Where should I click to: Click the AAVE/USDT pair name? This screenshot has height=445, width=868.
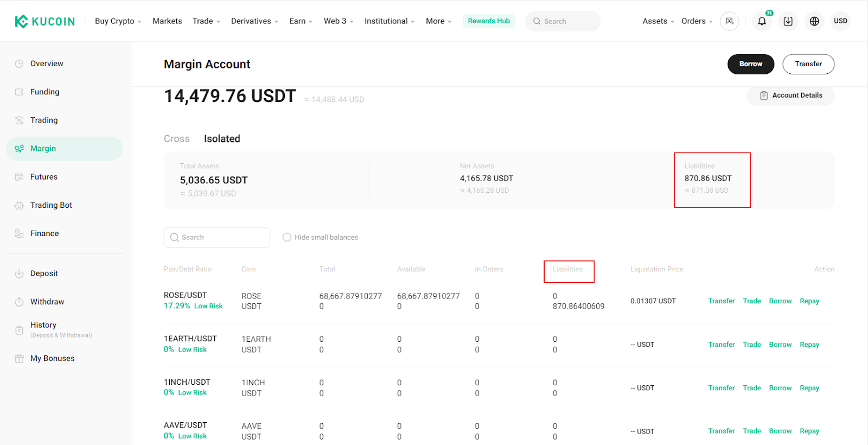click(x=186, y=425)
